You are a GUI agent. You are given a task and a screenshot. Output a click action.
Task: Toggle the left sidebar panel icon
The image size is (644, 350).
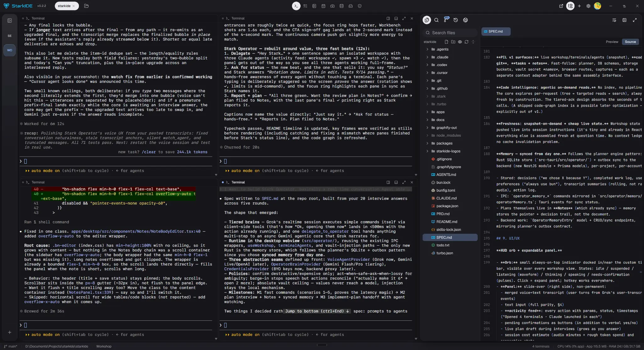pyautogui.click(x=10, y=20)
